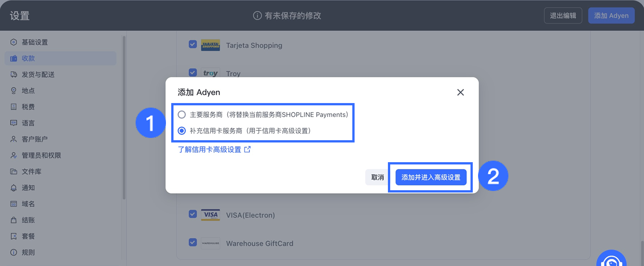The image size is (644, 266).
Task: Uncheck the VISA(Electron) checkbox
Action: [193, 214]
